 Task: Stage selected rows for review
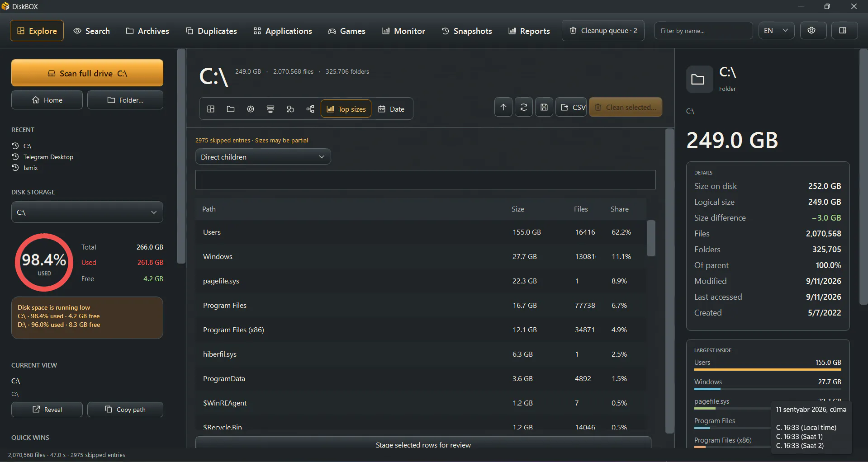click(x=423, y=443)
